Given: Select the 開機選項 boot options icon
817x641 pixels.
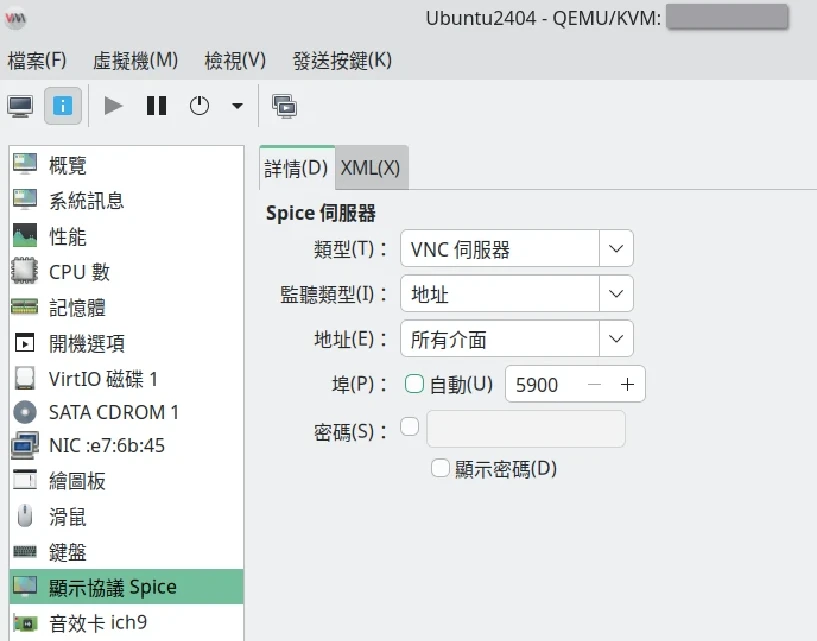Looking at the screenshot, I should (24, 343).
